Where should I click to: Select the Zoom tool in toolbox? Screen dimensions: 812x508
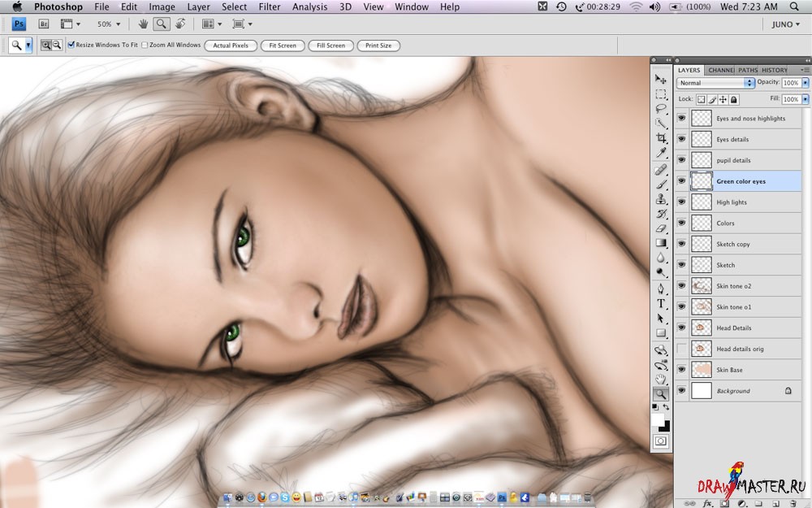pyautogui.click(x=661, y=394)
